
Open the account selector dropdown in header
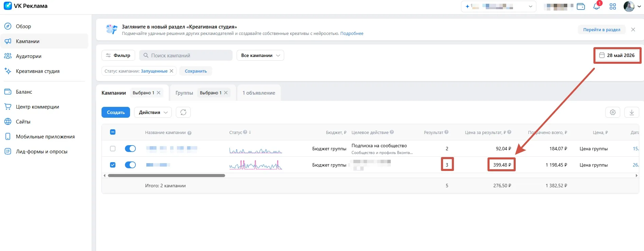[x=498, y=6]
